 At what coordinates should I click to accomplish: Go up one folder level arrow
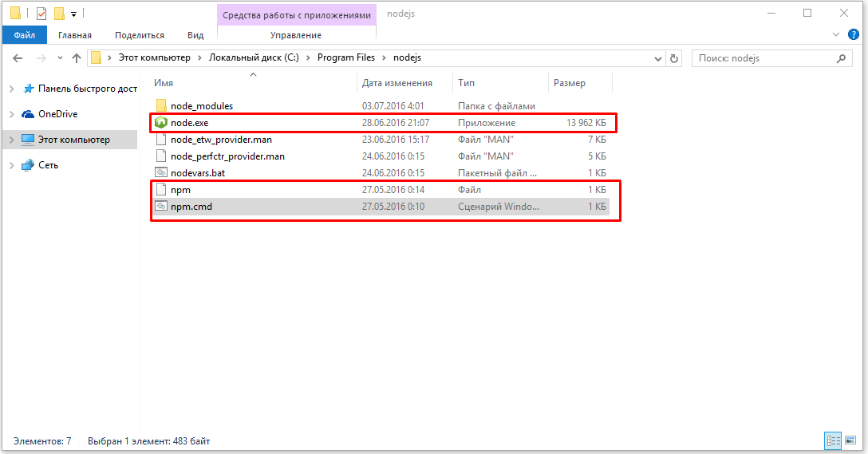click(77, 58)
